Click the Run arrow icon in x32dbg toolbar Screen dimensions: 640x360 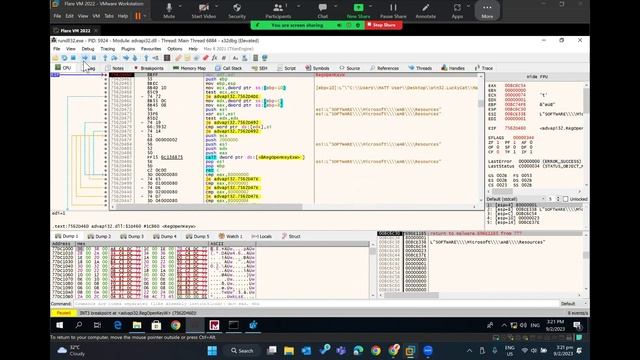pyautogui.click(x=84, y=58)
